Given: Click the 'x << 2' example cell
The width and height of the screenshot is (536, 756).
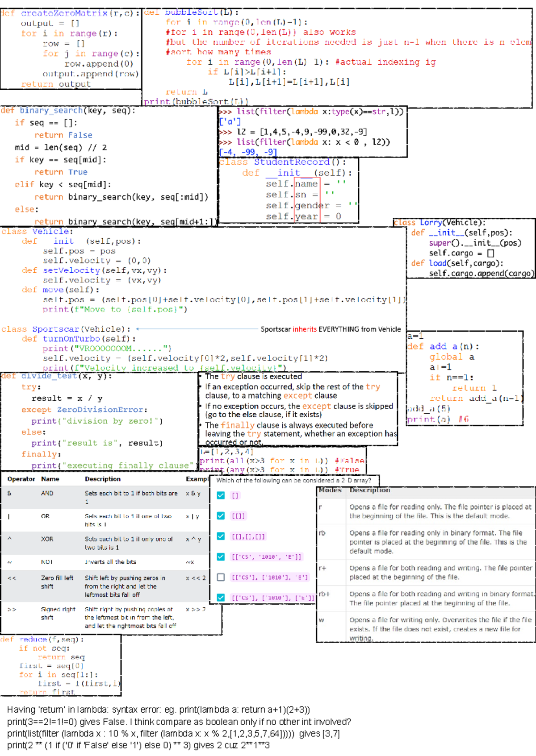Looking at the screenshot, I should [196, 578].
